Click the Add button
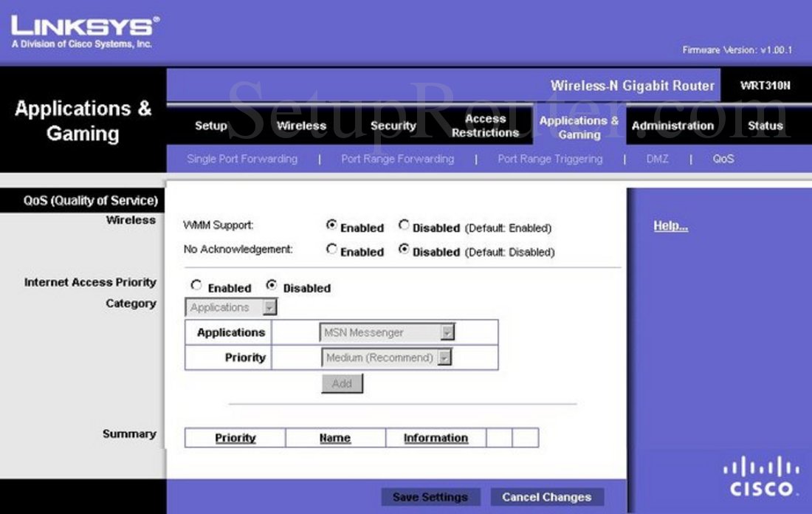The width and height of the screenshot is (812, 514). click(x=342, y=383)
